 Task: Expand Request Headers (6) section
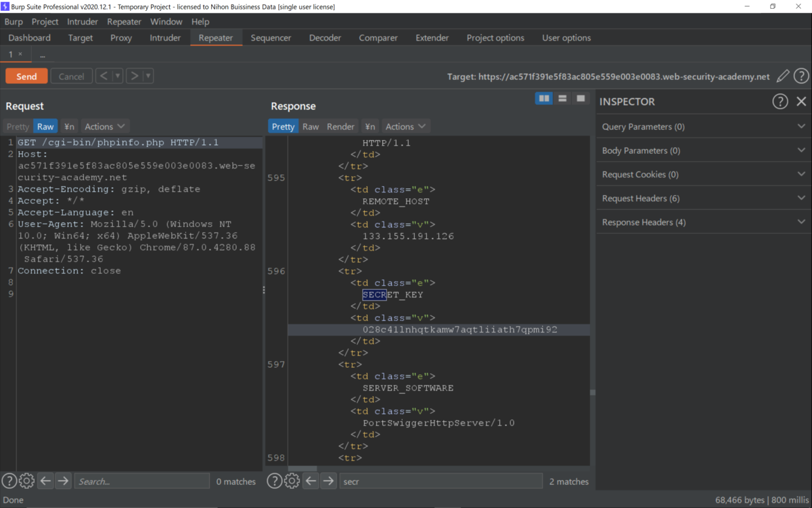(x=704, y=198)
